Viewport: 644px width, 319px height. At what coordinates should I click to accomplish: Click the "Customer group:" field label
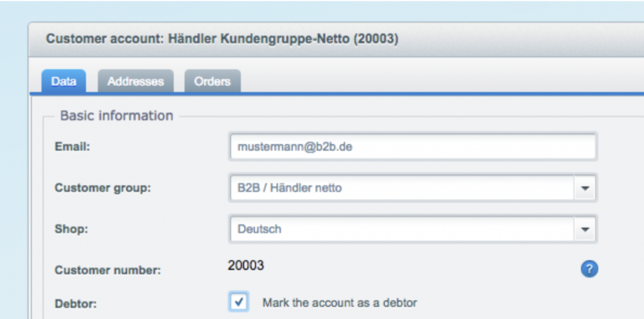(x=103, y=188)
